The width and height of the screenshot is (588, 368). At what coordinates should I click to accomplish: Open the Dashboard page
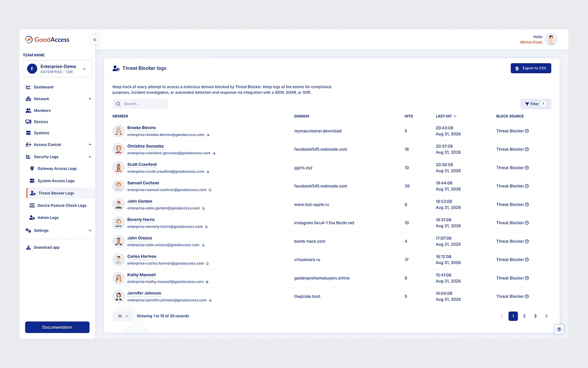click(44, 87)
